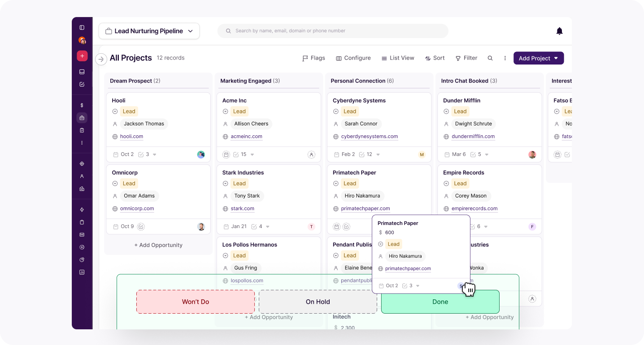Open the dundermifflin.com link
This screenshot has width=644, height=345.
473,137
